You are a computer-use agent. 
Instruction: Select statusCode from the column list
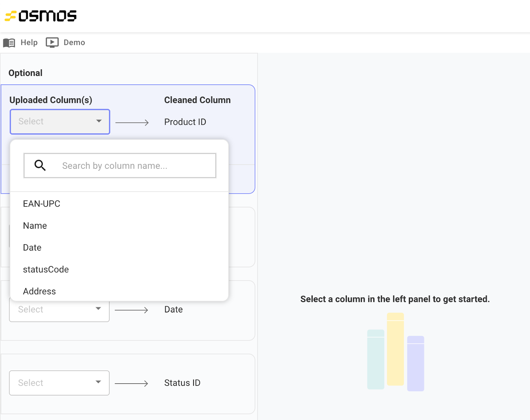(x=46, y=269)
